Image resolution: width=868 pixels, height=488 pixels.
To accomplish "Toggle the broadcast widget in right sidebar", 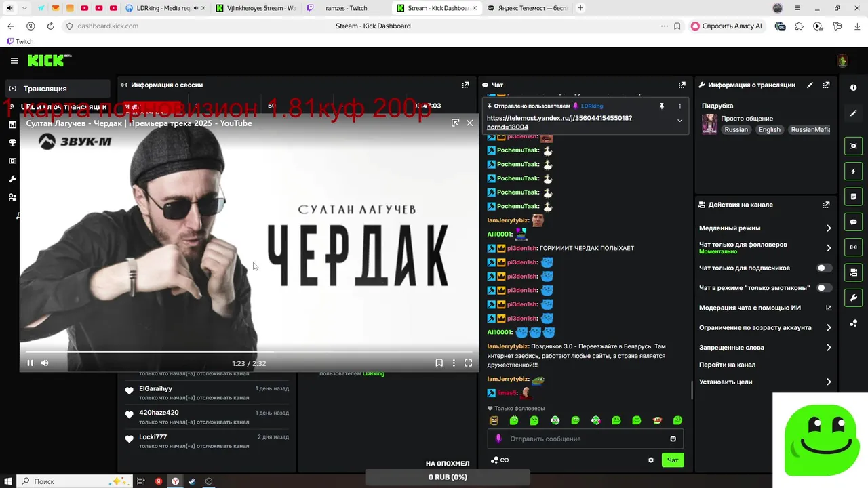I will click(x=853, y=247).
